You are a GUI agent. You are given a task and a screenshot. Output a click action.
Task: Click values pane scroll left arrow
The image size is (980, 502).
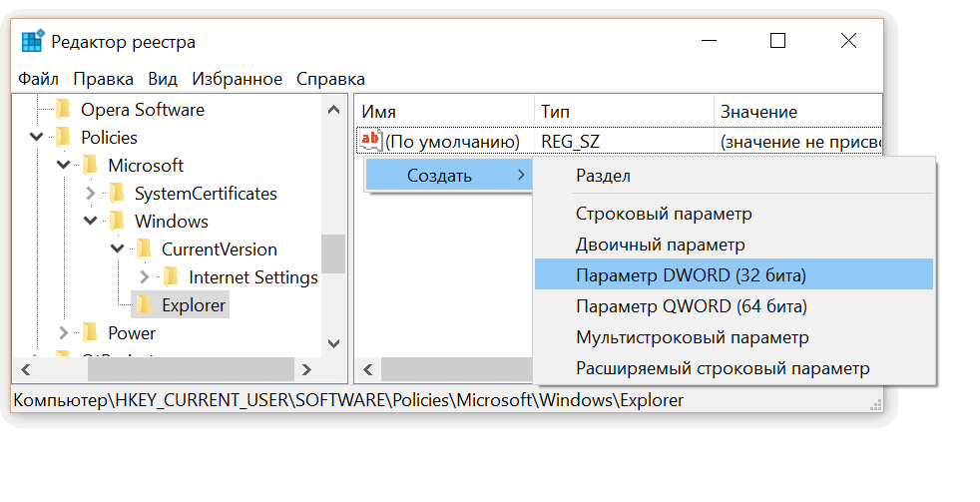click(368, 369)
